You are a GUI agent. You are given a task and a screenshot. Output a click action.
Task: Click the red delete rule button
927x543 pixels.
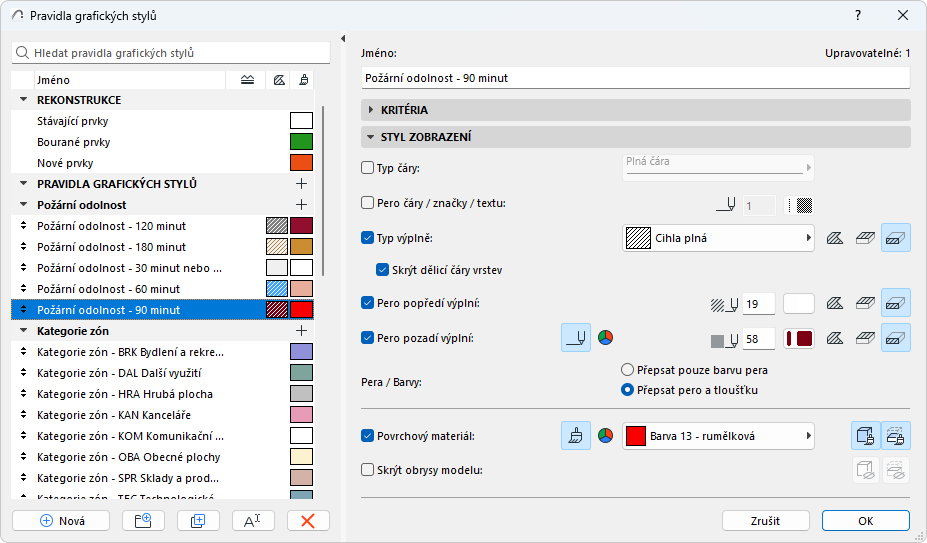pos(308,521)
